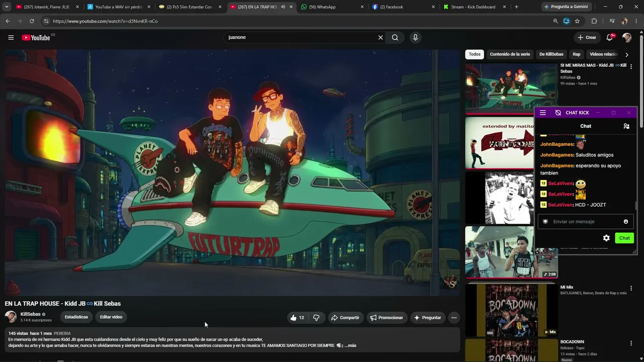Go to the YouTube home logo
Screen dimensions: 644x362
[x=36, y=38]
